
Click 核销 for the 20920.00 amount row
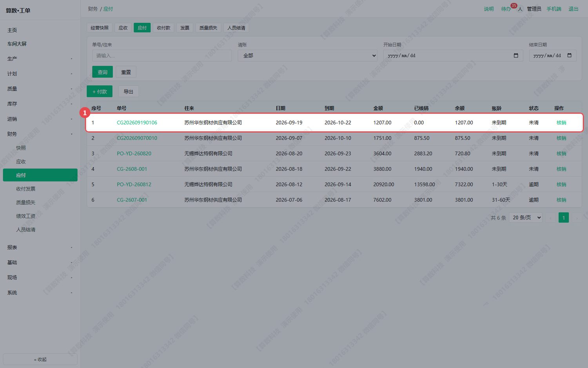pyautogui.click(x=561, y=184)
